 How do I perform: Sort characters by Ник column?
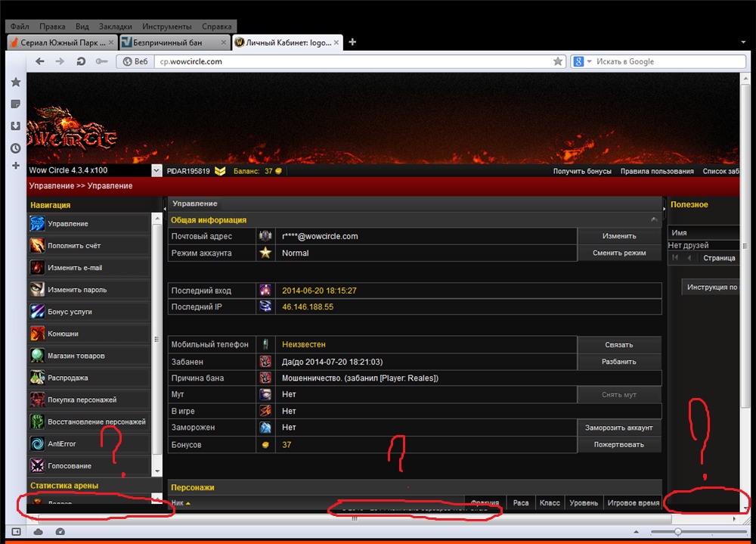click(x=181, y=503)
